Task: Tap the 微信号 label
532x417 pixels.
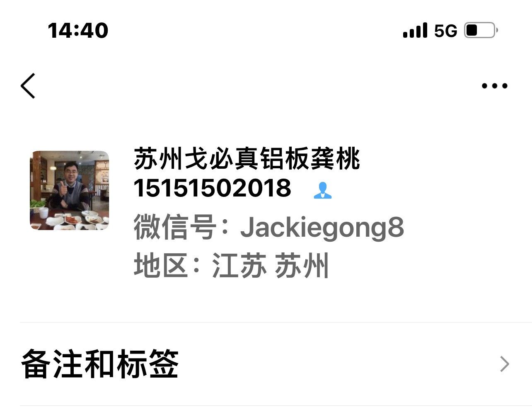Action: [x=174, y=227]
